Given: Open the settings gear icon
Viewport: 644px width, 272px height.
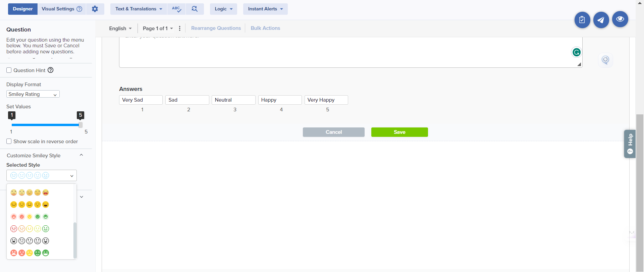Looking at the screenshot, I should (x=95, y=9).
